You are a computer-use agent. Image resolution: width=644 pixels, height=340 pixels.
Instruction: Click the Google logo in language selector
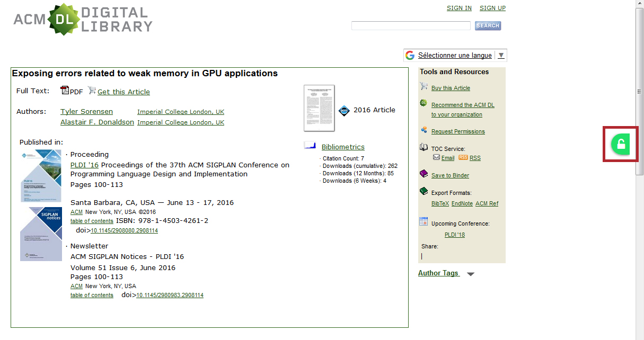pyautogui.click(x=410, y=56)
